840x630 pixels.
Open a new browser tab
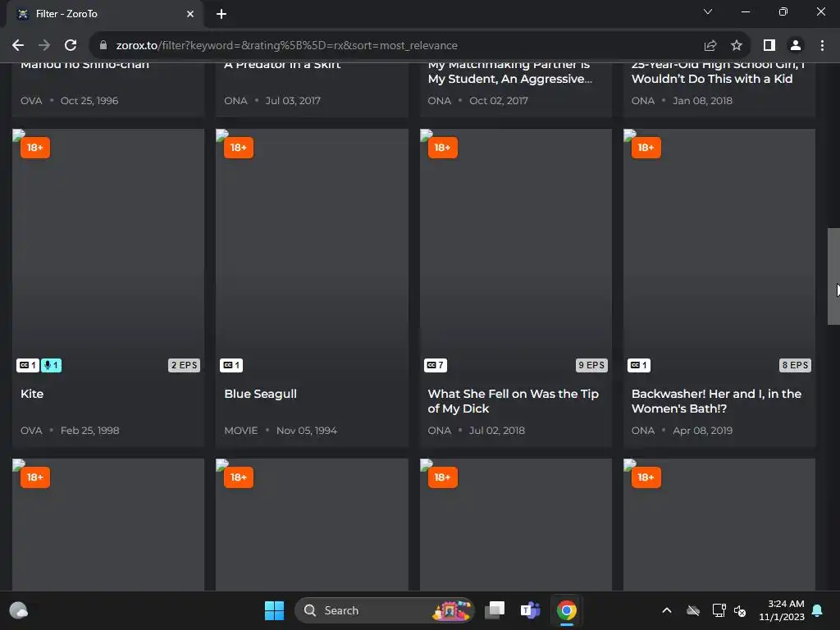click(x=221, y=14)
